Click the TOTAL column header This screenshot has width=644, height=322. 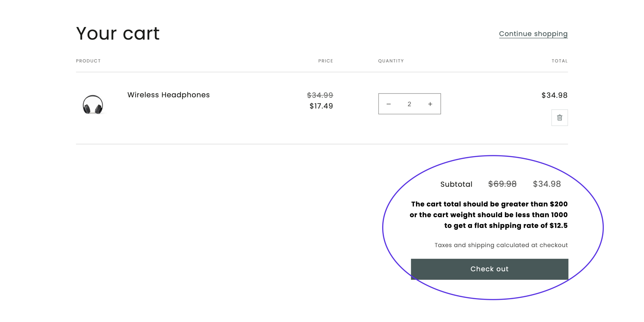point(559,61)
